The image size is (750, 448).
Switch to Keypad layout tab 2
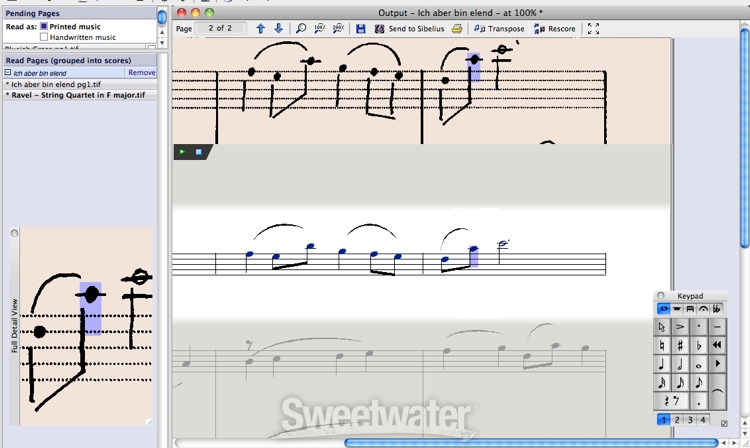677,420
